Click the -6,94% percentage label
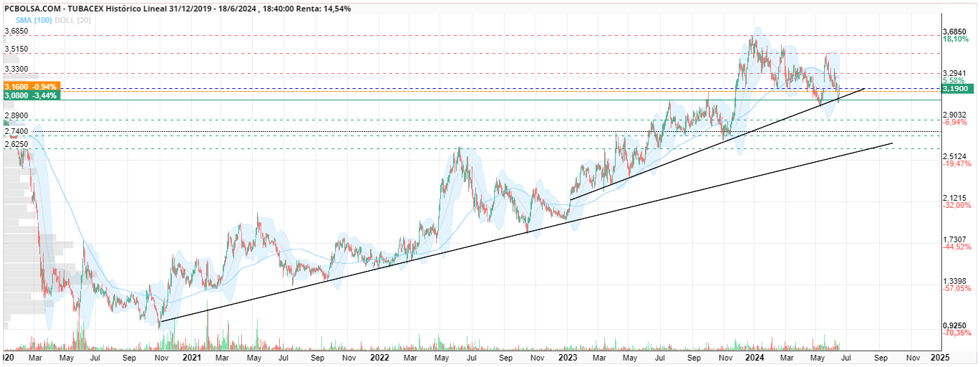The width and height of the screenshot is (980, 367). (956, 123)
